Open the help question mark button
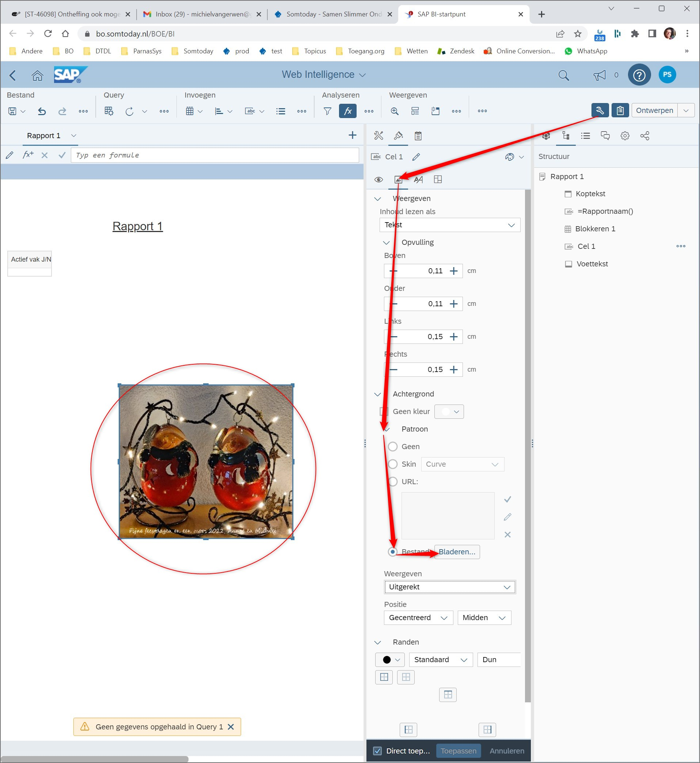Viewport: 700px width, 763px height. tap(639, 75)
